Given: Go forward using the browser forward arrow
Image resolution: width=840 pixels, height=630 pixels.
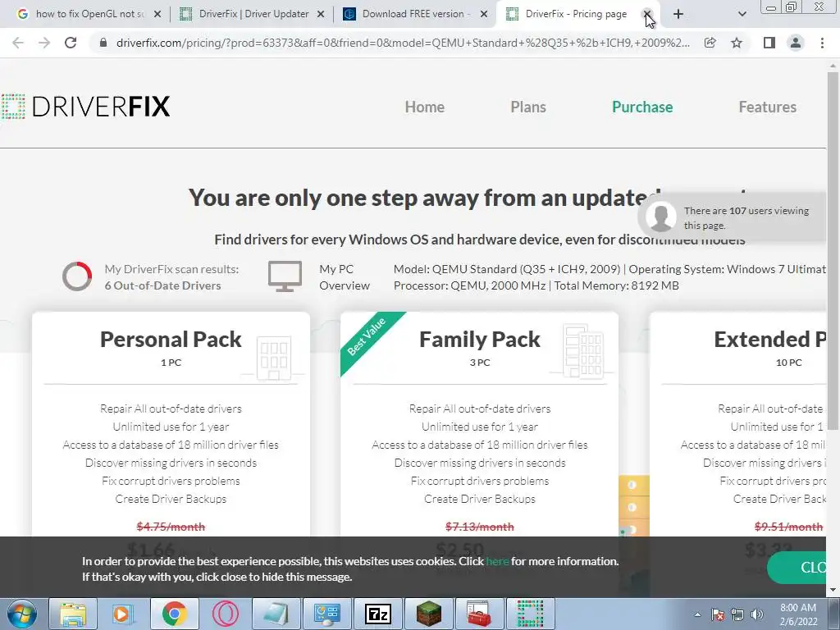Looking at the screenshot, I should pyautogui.click(x=44, y=43).
